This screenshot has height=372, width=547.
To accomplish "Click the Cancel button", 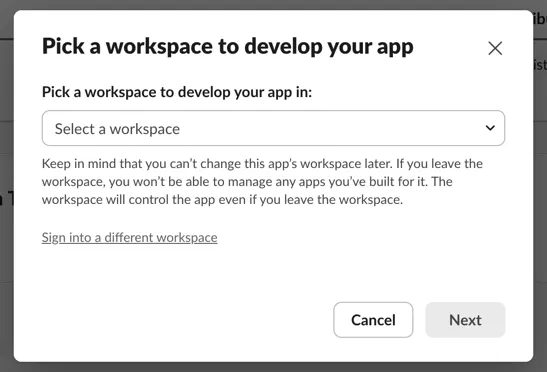I will (373, 320).
